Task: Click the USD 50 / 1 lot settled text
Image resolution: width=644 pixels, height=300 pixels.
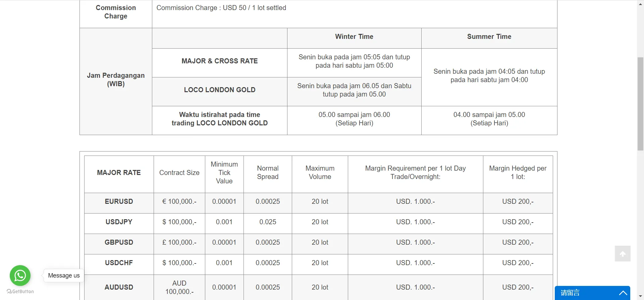Action: tap(255, 8)
